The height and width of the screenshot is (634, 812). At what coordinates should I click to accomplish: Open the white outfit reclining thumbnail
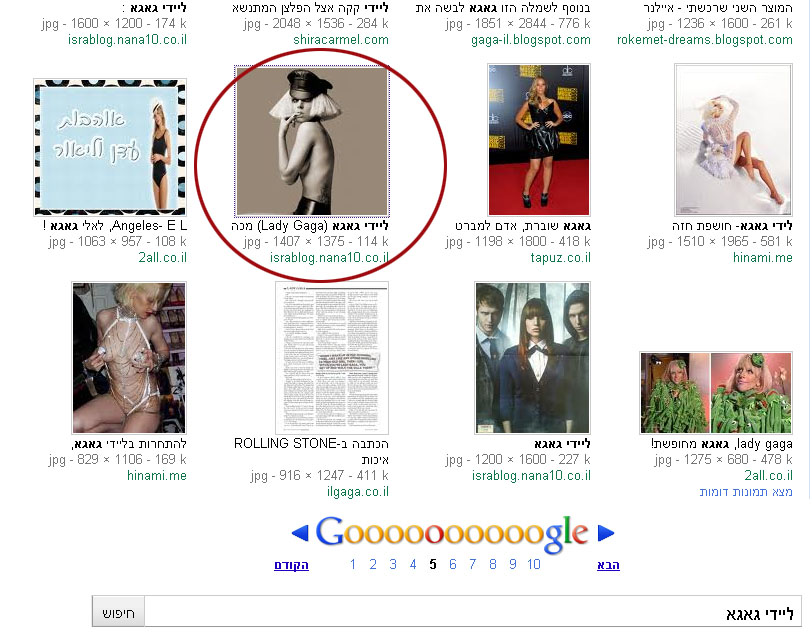tap(733, 140)
